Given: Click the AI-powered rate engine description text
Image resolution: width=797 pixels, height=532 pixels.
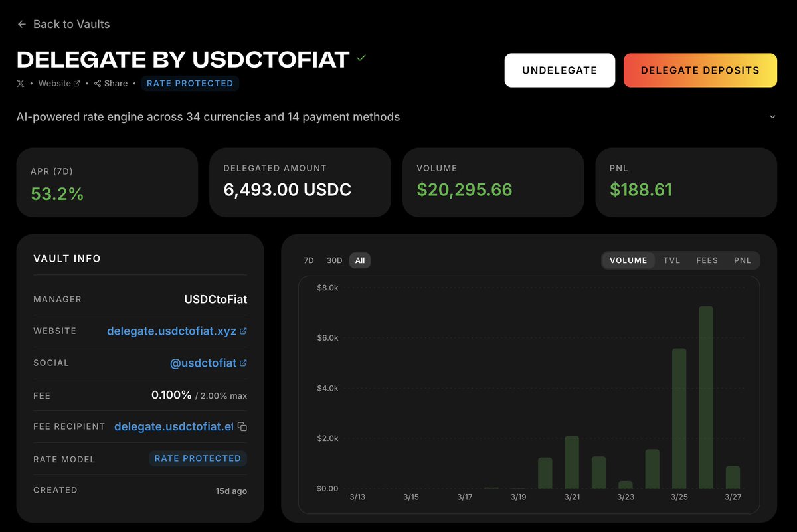Looking at the screenshot, I should pos(208,117).
